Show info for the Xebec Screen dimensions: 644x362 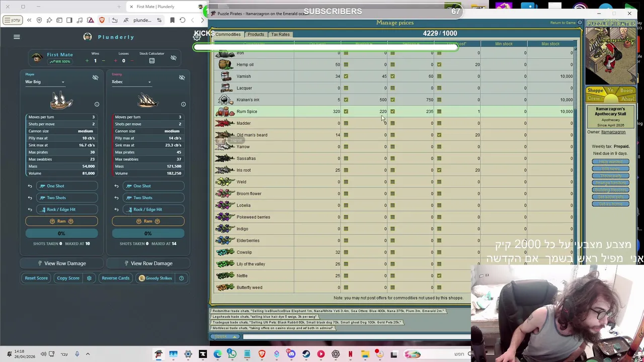tap(183, 104)
